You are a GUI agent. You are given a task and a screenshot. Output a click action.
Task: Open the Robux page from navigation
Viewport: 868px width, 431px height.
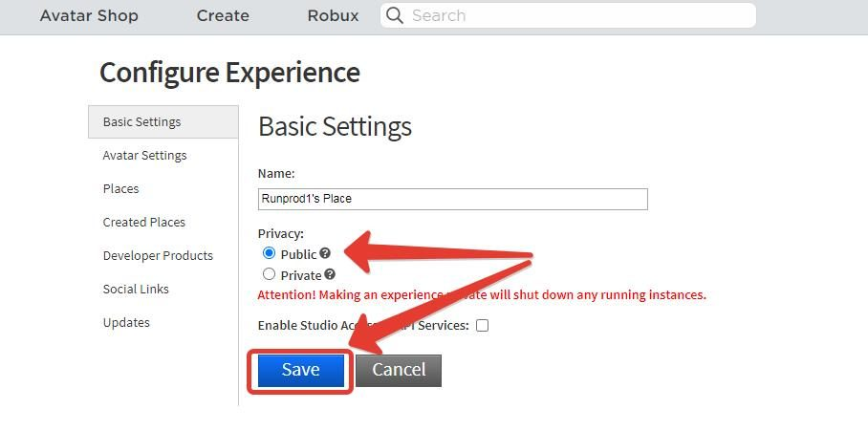(x=333, y=16)
